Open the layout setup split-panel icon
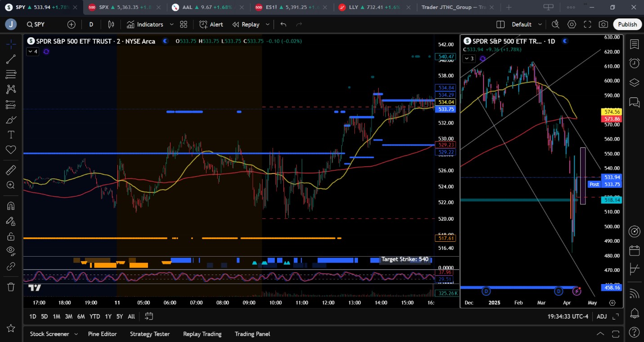This screenshot has height=342, width=644. 501,24
